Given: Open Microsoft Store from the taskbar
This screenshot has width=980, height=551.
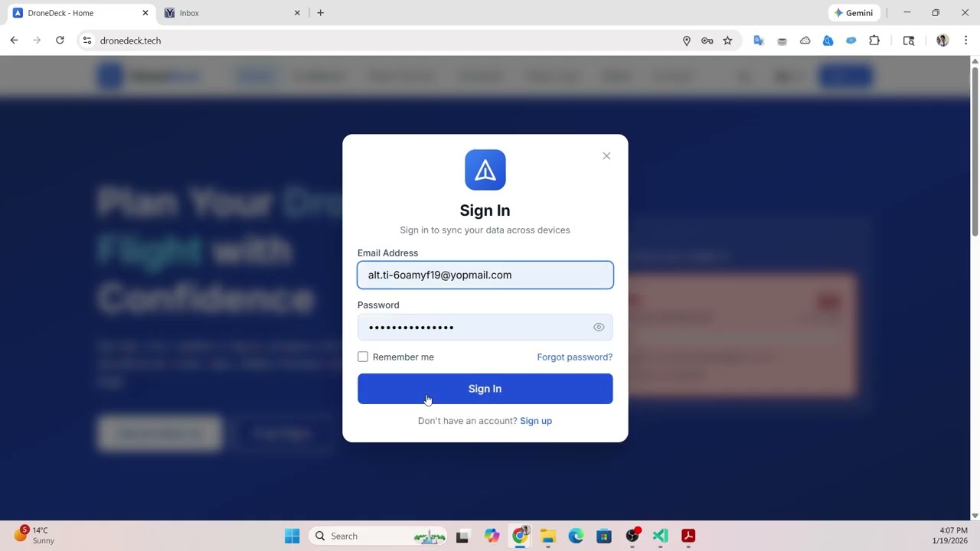Looking at the screenshot, I should pyautogui.click(x=604, y=536).
